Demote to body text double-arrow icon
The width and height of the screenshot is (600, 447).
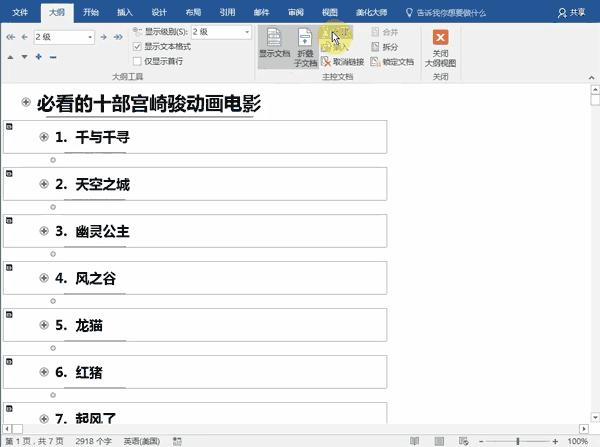118,37
